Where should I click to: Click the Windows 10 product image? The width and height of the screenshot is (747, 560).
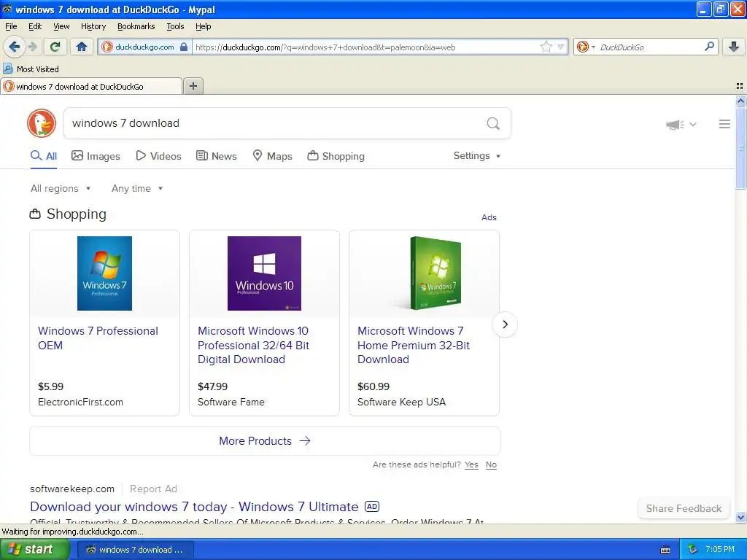(x=264, y=273)
